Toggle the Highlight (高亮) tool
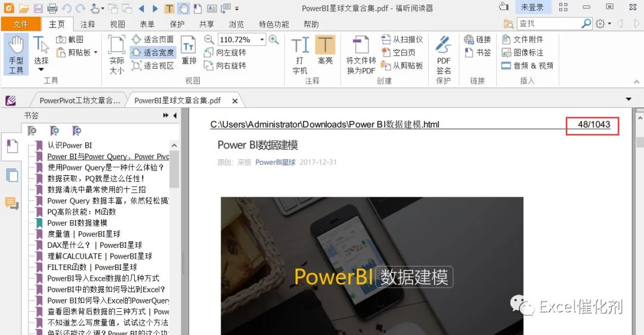 [x=325, y=51]
